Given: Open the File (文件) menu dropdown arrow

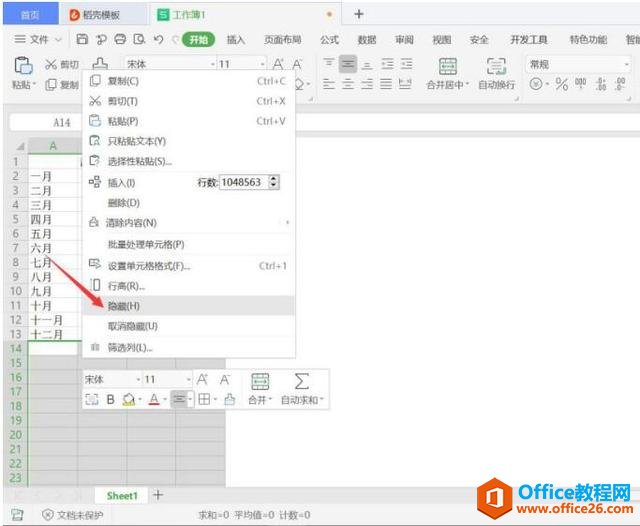Looking at the screenshot, I should tap(58, 40).
